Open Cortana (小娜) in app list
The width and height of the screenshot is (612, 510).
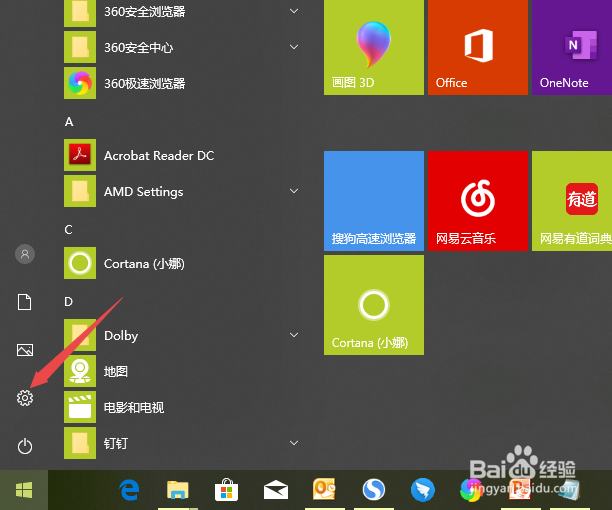181,263
